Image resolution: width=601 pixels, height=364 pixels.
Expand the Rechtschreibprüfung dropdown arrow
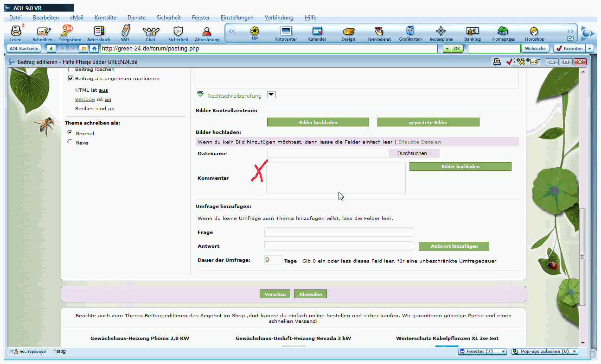tap(271, 95)
